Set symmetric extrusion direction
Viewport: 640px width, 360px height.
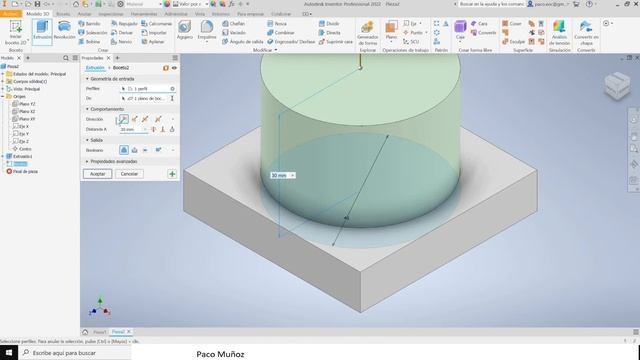coord(145,119)
